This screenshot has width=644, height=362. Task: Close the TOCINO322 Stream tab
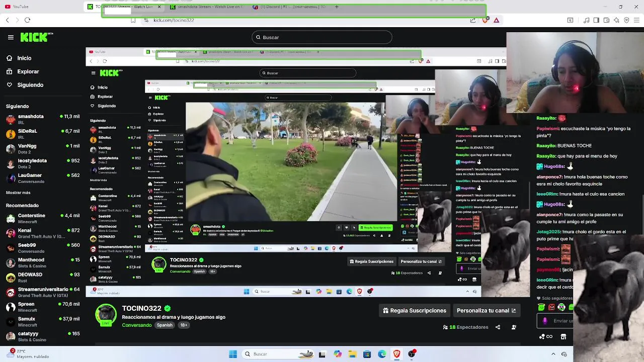tap(159, 7)
